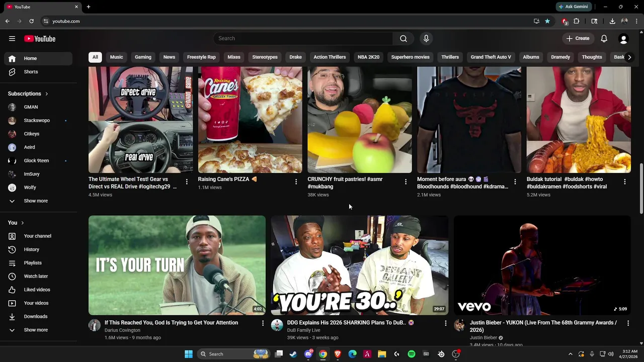Bookmark this page with star icon

click(547, 21)
